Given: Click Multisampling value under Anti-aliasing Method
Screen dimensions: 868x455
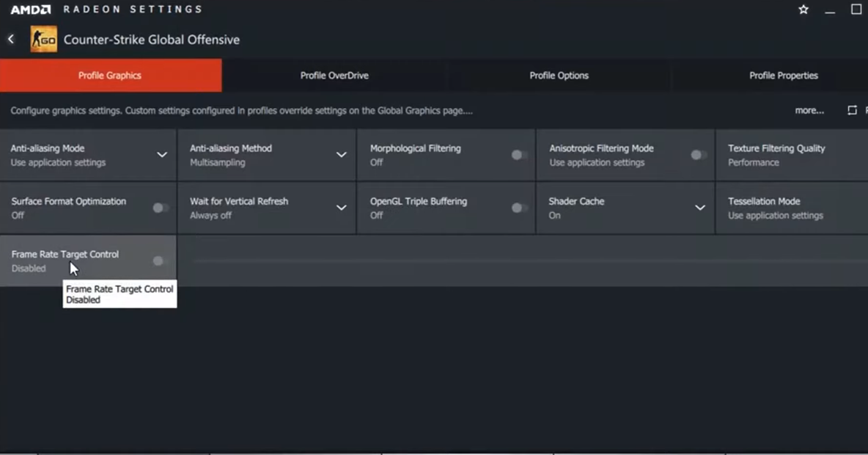Looking at the screenshot, I should pos(218,162).
